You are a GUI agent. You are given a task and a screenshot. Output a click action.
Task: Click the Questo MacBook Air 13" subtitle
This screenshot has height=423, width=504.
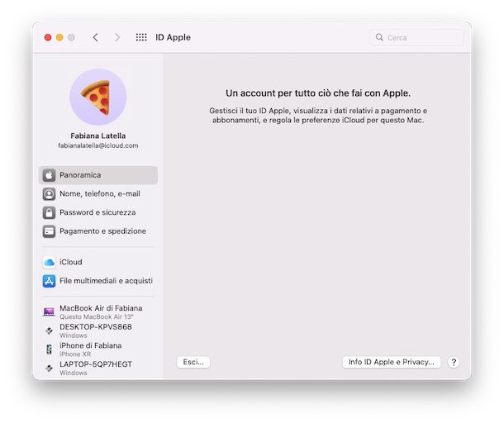pos(97,316)
